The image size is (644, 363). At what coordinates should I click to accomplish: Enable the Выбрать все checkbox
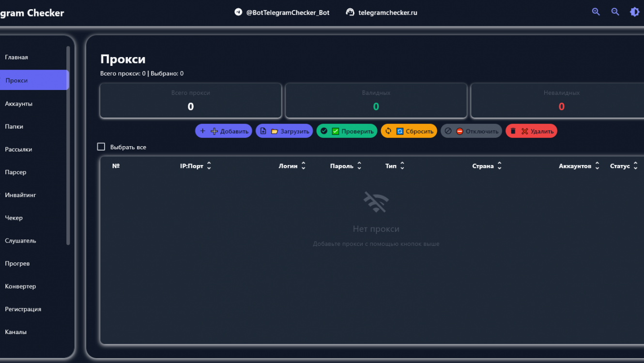click(101, 147)
